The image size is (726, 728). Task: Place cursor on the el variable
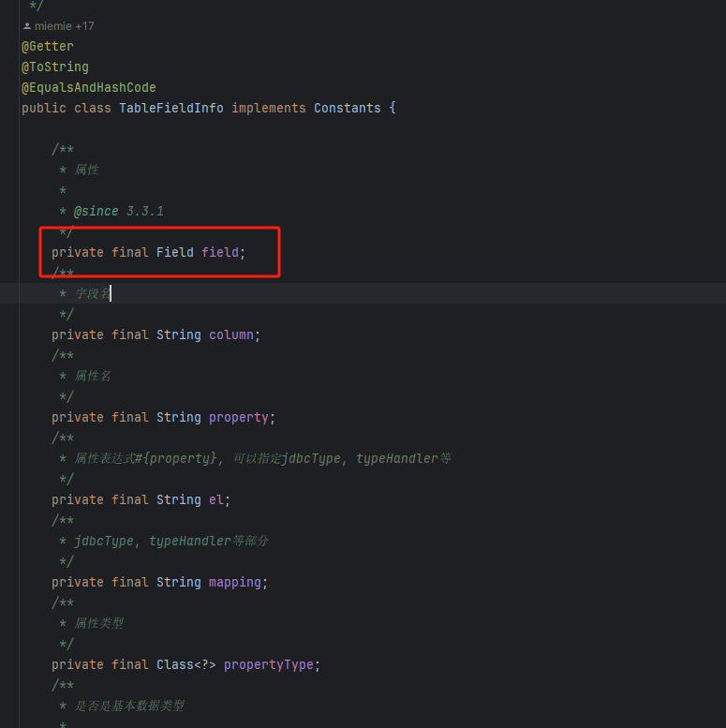click(x=215, y=499)
